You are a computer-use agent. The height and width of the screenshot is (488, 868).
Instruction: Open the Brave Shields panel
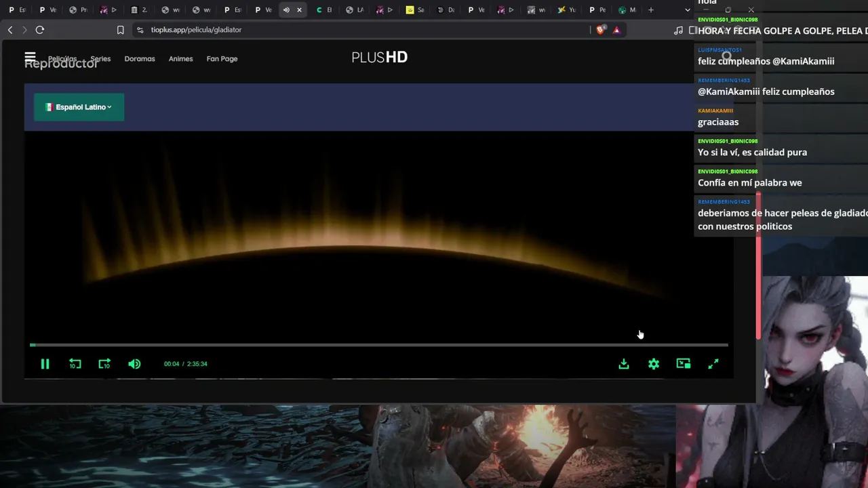point(600,30)
